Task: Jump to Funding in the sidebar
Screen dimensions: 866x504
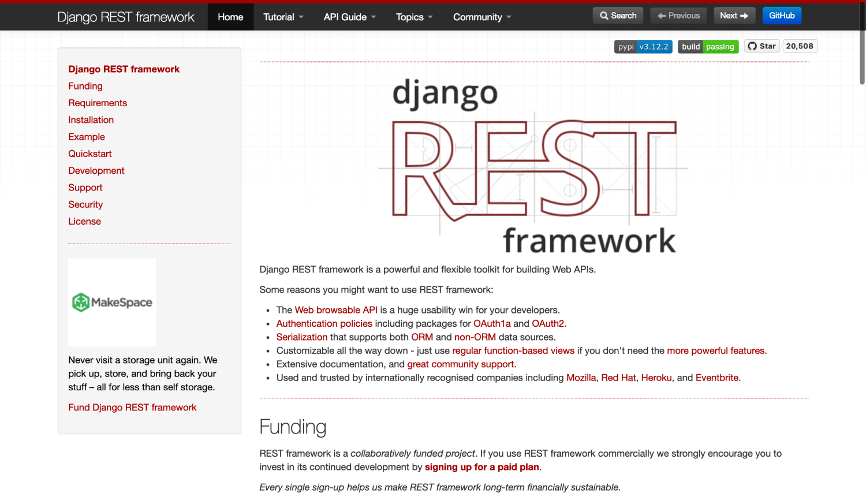Action: pos(85,86)
